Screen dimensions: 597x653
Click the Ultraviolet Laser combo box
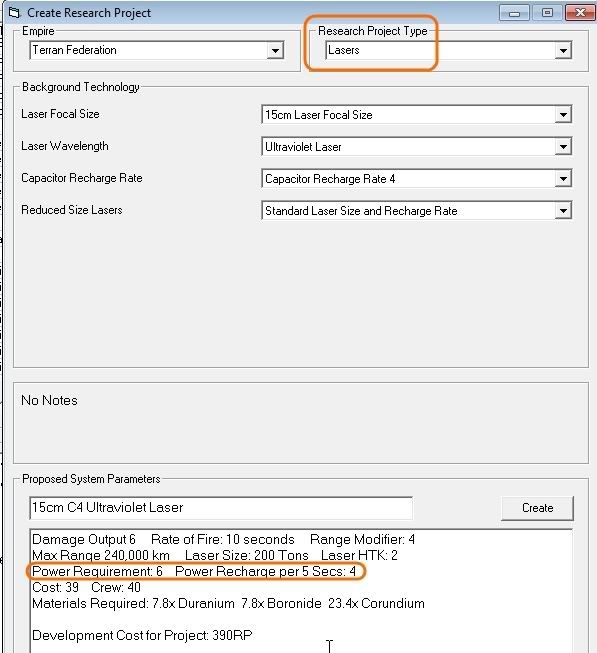pos(417,147)
